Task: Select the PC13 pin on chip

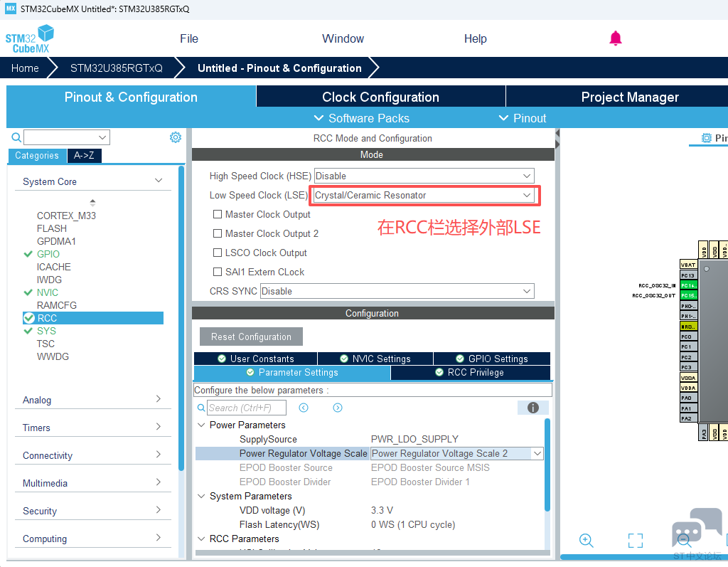Action: pos(688,275)
